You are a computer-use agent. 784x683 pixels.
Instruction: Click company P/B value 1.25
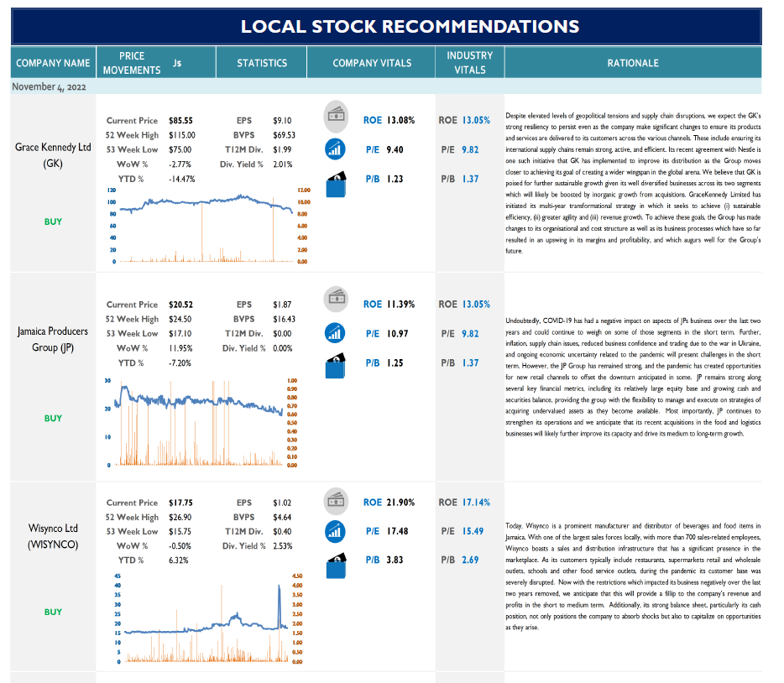pos(395,362)
